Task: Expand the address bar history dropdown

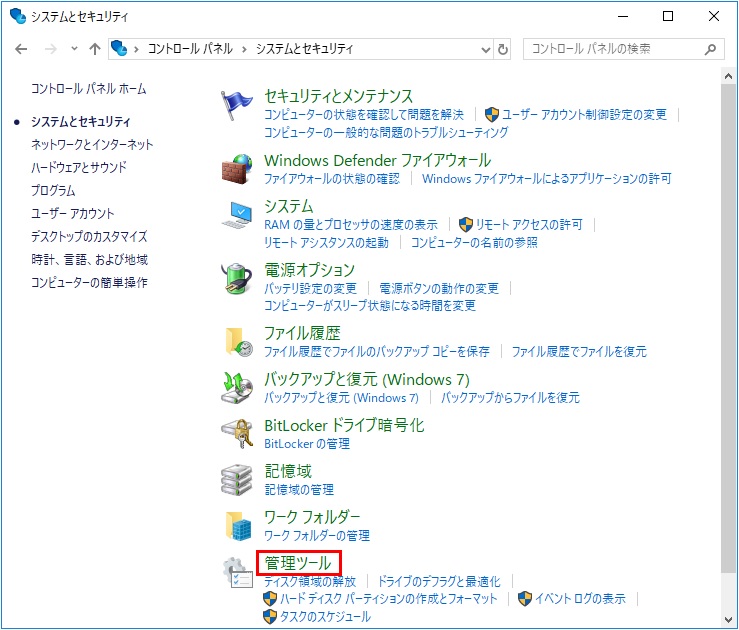Action: pyautogui.click(x=486, y=49)
